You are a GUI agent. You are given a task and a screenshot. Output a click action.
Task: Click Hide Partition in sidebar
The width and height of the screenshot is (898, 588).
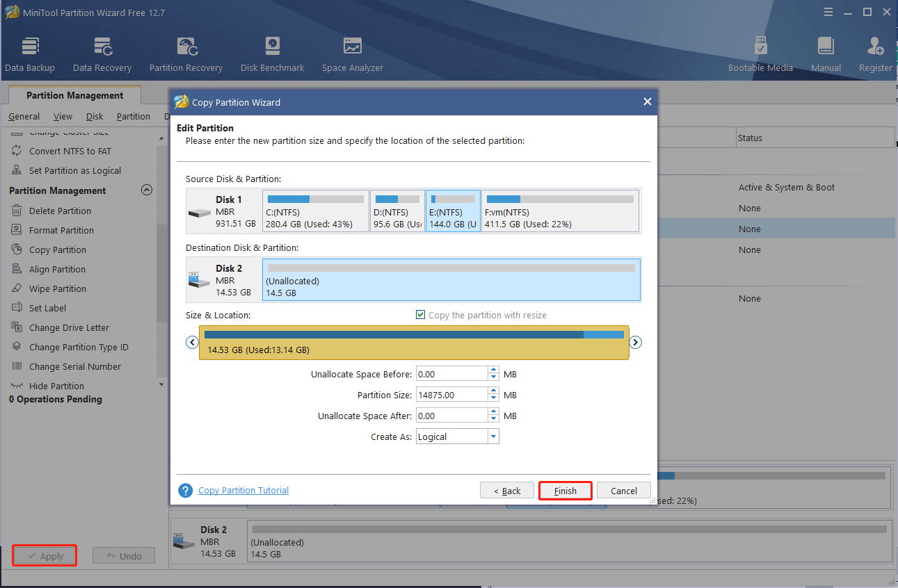coord(56,386)
